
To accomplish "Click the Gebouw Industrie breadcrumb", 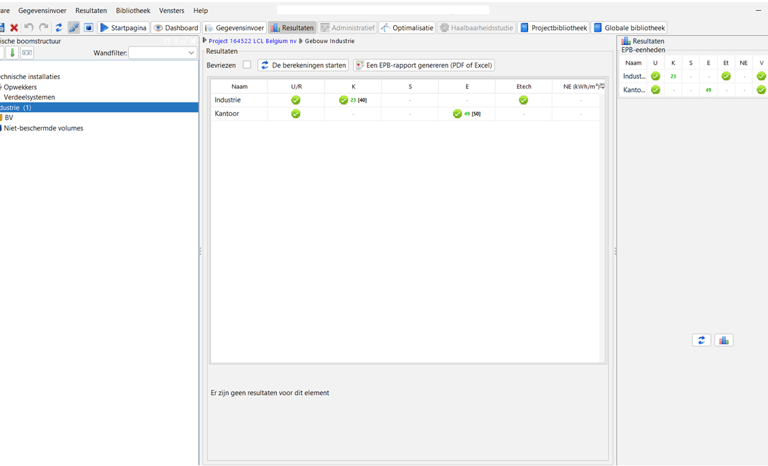I will pyautogui.click(x=330, y=41).
